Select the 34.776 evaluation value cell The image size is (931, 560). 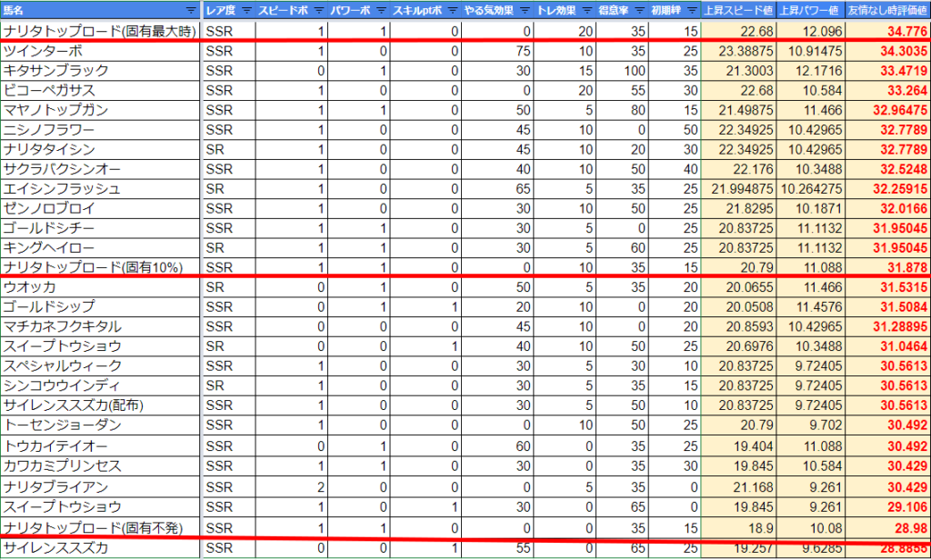click(887, 31)
